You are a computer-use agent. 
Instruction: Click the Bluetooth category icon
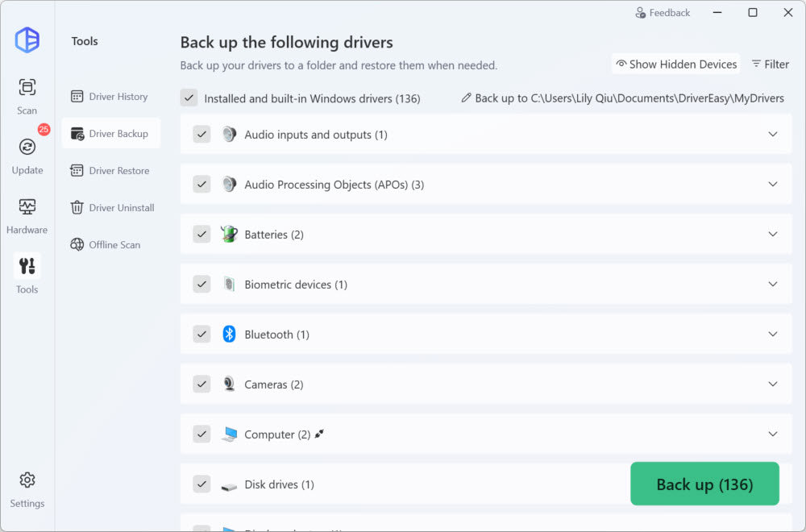(x=229, y=335)
